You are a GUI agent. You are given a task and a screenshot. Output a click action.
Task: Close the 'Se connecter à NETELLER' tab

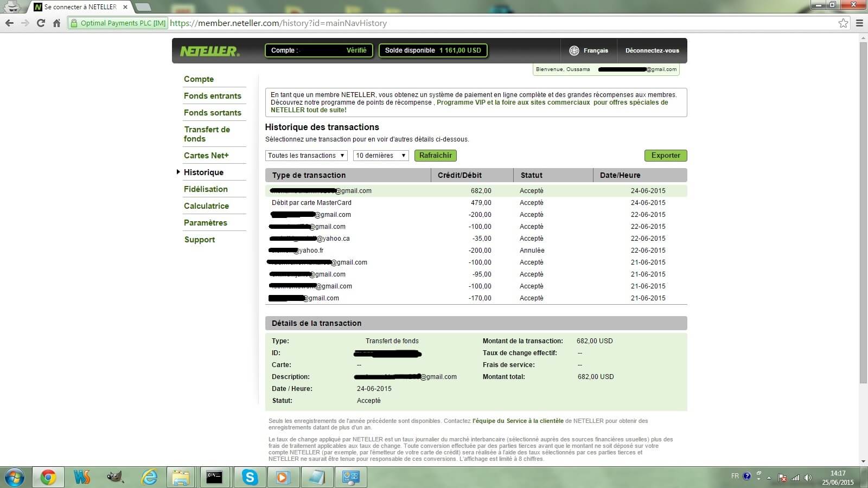tap(125, 7)
